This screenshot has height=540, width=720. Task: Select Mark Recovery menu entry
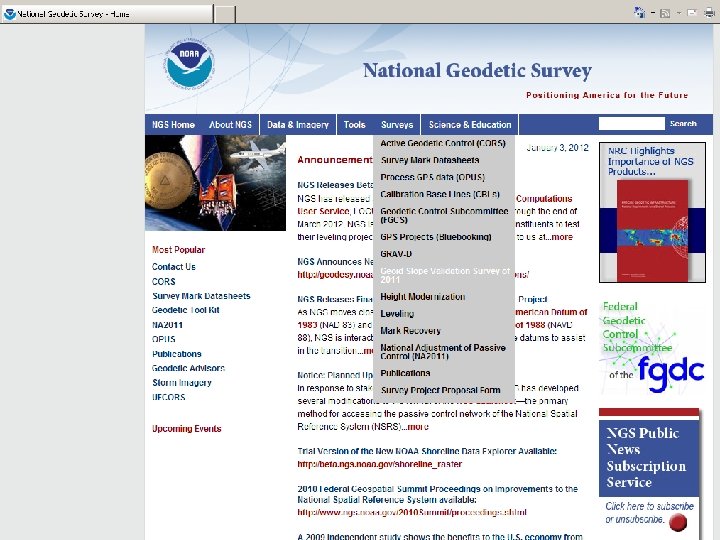pos(410,331)
